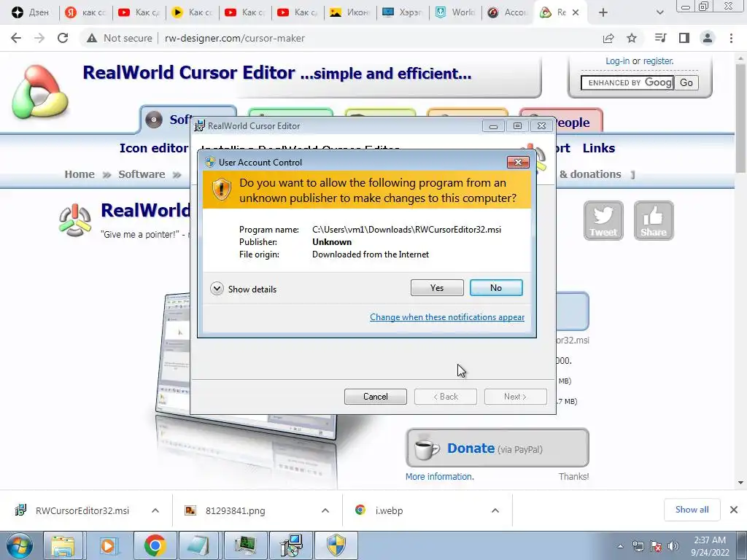The height and width of the screenshot is (560, 747).
Task: Close the downloads bar
Action: tap(734, 510)
